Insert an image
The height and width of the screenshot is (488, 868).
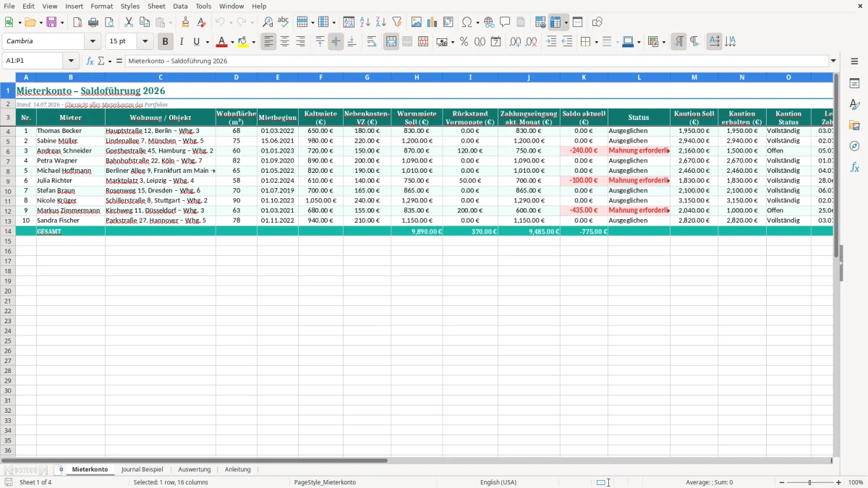click(417, 22)
